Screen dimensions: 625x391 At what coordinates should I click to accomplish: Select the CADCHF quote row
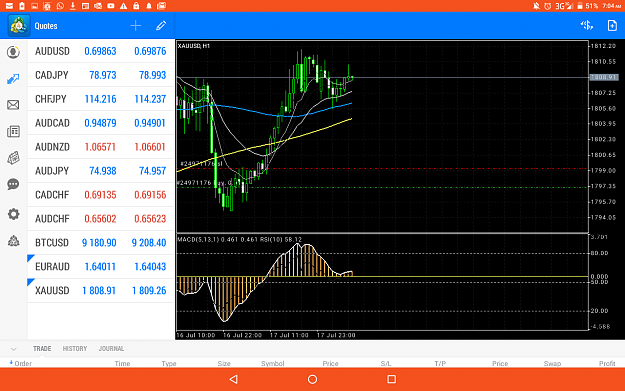[x=101, y=195]
